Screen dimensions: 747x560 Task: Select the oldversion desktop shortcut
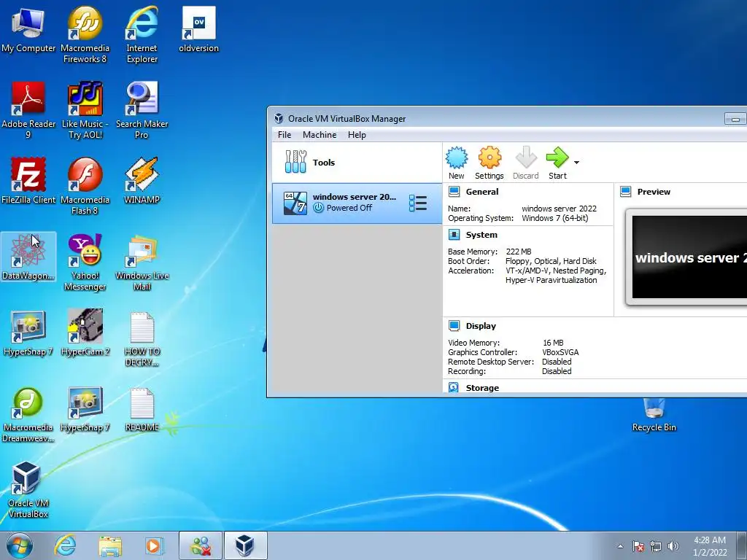(198, 29)
